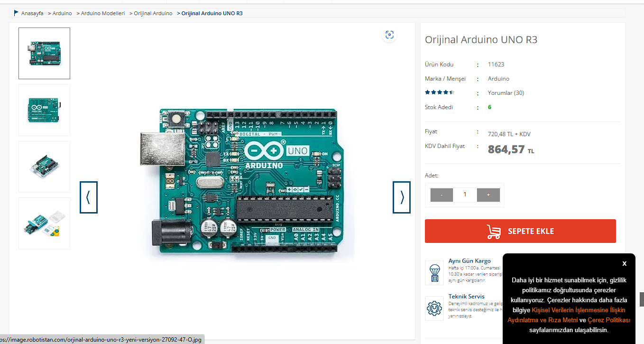Viewport: 644px width, 344px height.
Task: Click the product title Orijinal Arduino UNO R3
Action: pos(481,39)
